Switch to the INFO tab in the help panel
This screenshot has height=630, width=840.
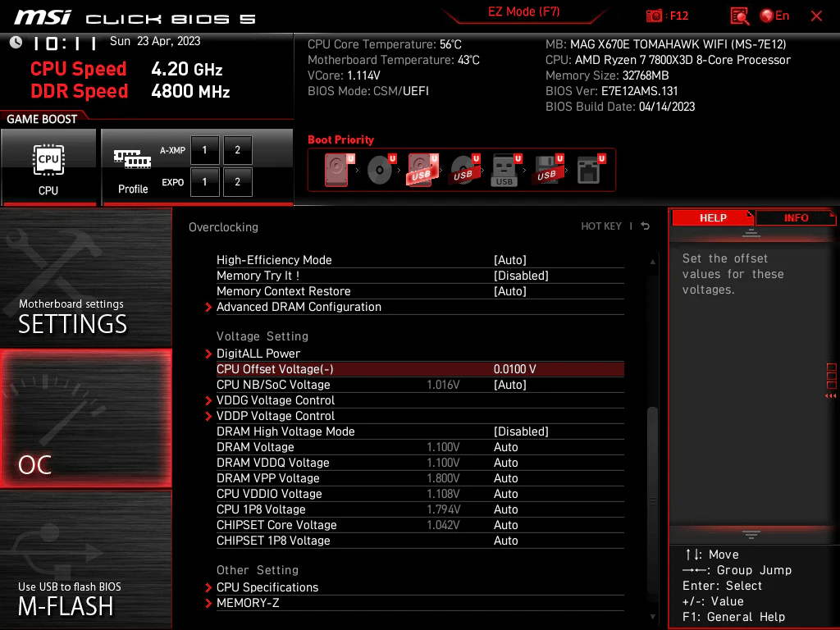coord(795,217)
